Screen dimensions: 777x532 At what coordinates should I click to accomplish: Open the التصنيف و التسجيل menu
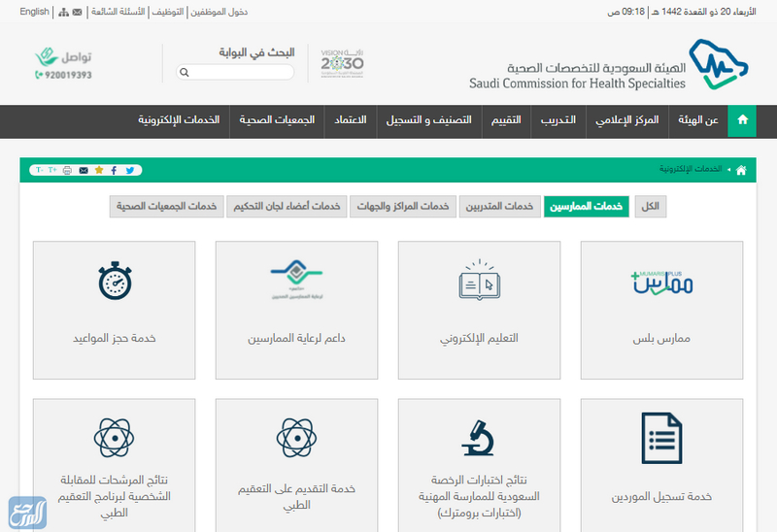click(x=428, y=120)
